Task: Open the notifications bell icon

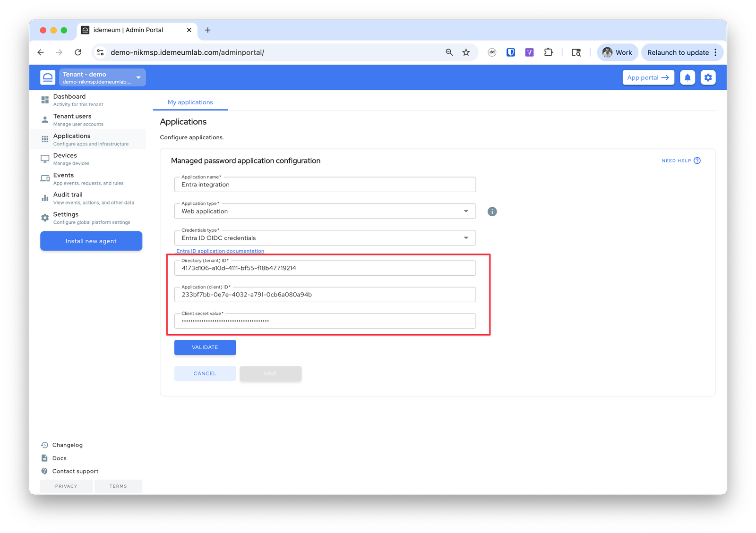Action: [687, 77]
